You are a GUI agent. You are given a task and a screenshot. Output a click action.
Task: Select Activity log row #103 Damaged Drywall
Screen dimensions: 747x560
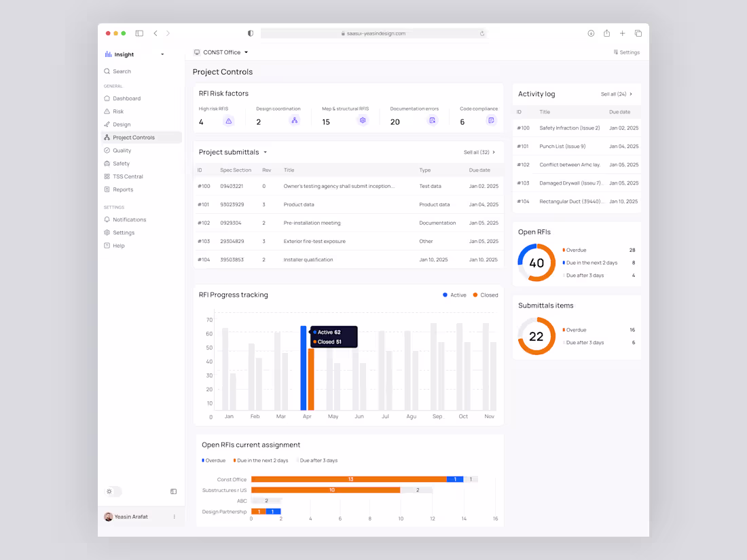(577, 183)
